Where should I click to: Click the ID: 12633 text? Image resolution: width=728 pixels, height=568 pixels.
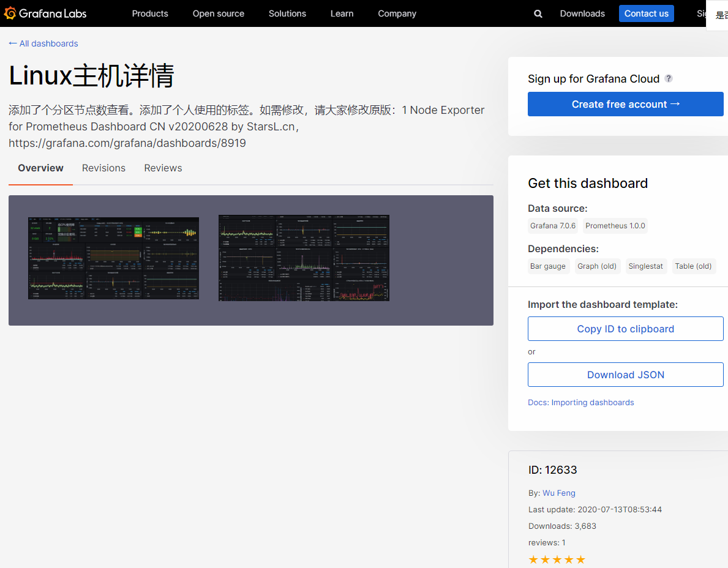tap(552, 469)
